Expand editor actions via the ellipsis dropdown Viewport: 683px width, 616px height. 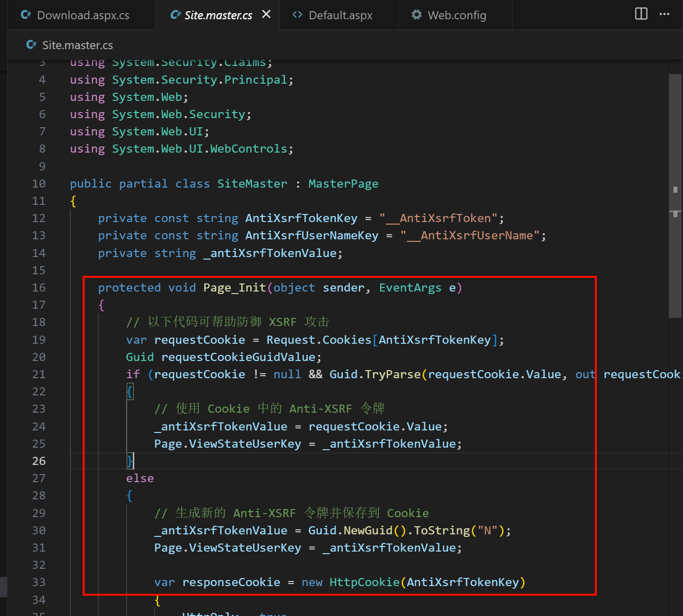(x=664, y=14)
